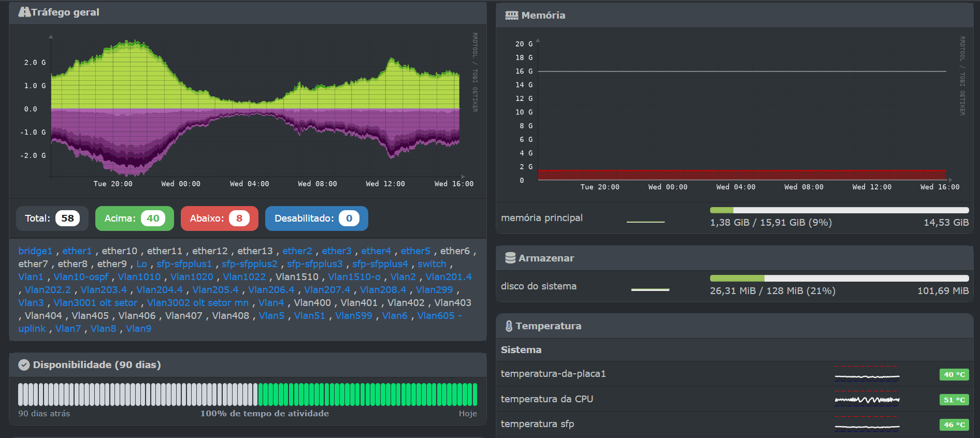980x438 pixels.
Task: Open the switch interface link
Action: click(432, 264)
